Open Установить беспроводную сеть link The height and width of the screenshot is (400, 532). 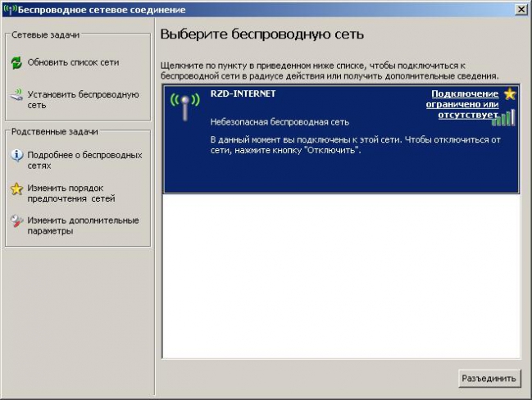[83, 100]
